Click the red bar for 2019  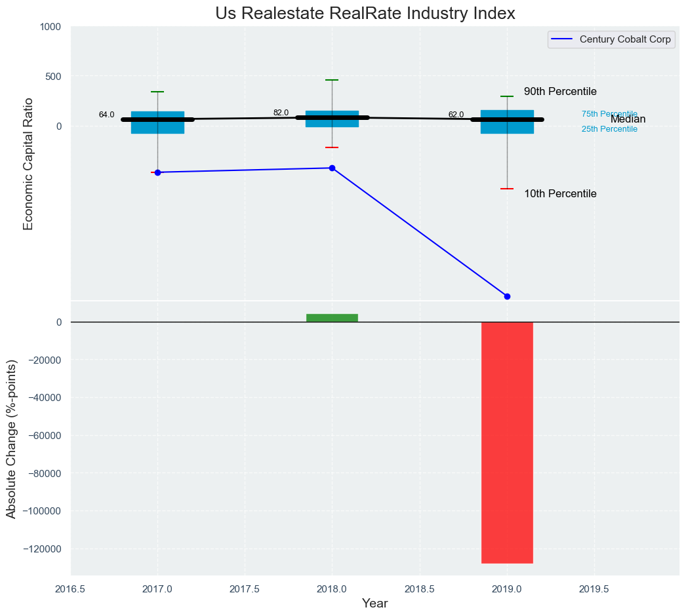tap(507, 442)
